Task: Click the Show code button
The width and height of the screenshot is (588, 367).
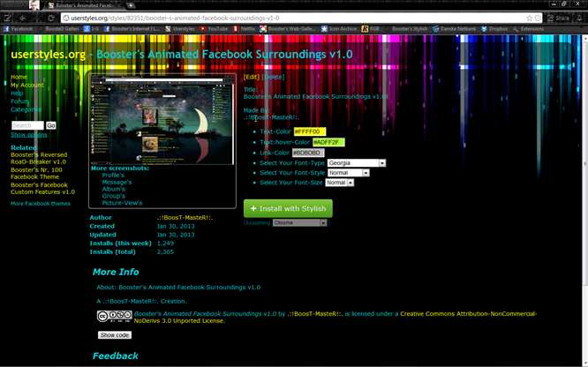Action: click(115, 335)
